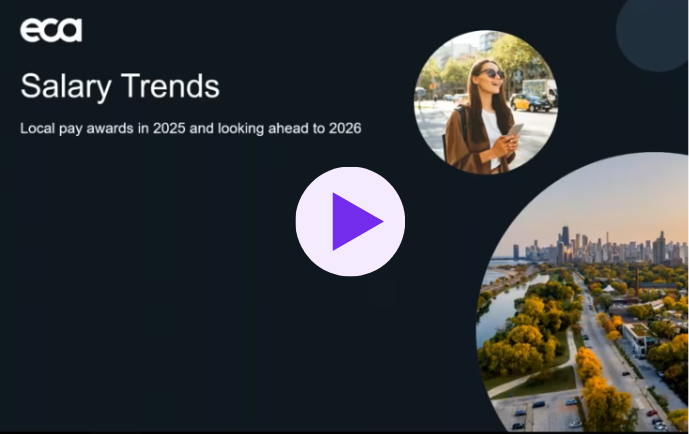Click the purple triangle play icon
This screenshot has width=689, height=434.
[355, 221]
